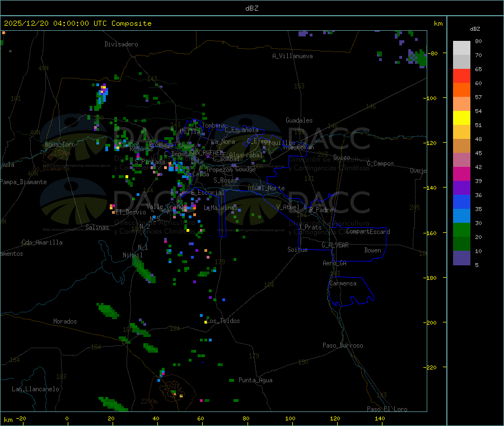Select the Tropezon location label
The height and width of the screenshot is (426, 504).
coord(219,170)
